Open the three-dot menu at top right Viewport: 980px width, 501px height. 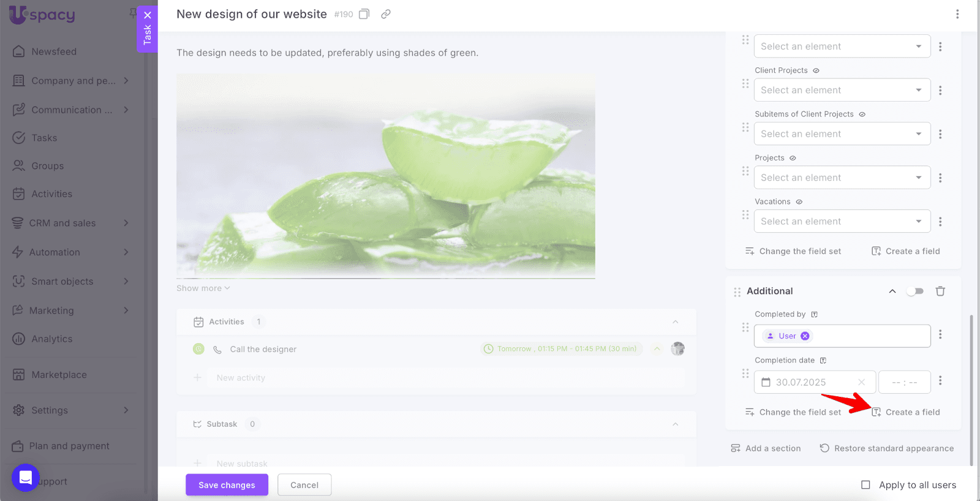(x=957, y=14)
